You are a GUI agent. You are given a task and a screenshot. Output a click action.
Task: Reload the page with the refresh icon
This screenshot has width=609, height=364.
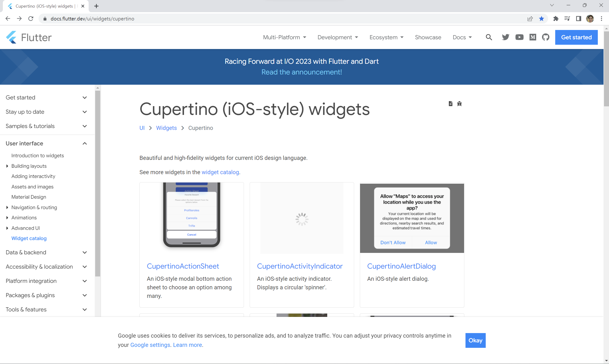(31, 19)
